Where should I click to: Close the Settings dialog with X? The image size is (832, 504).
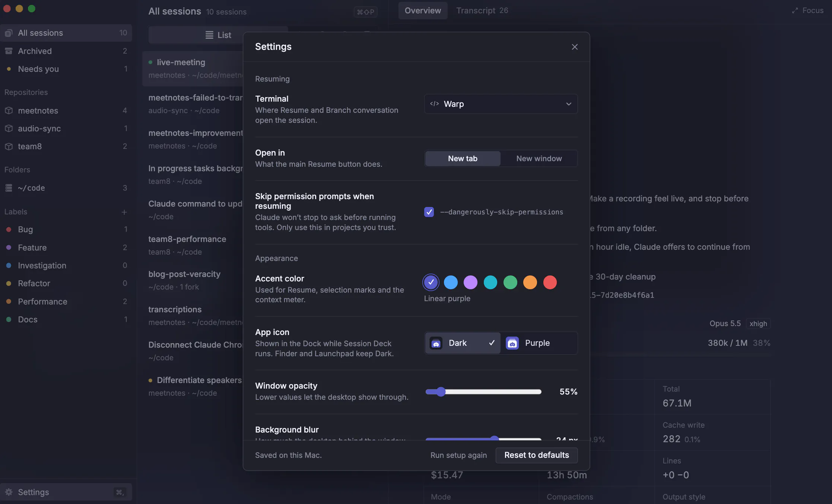tap(575, 47)
